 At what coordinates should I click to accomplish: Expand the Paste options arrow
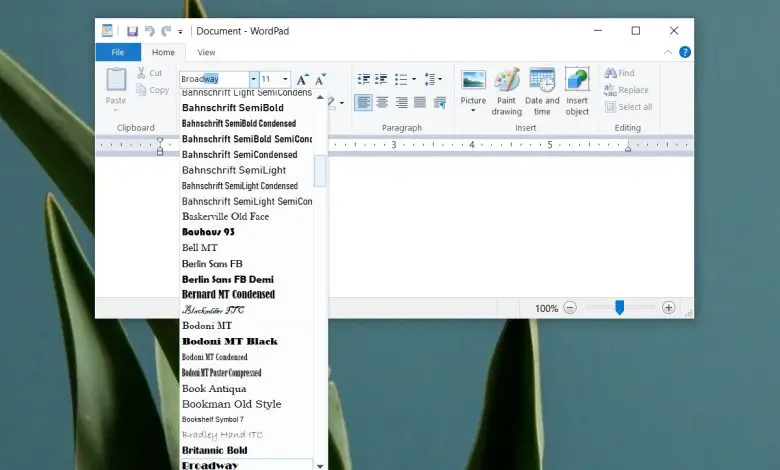[x=116, y=110]
